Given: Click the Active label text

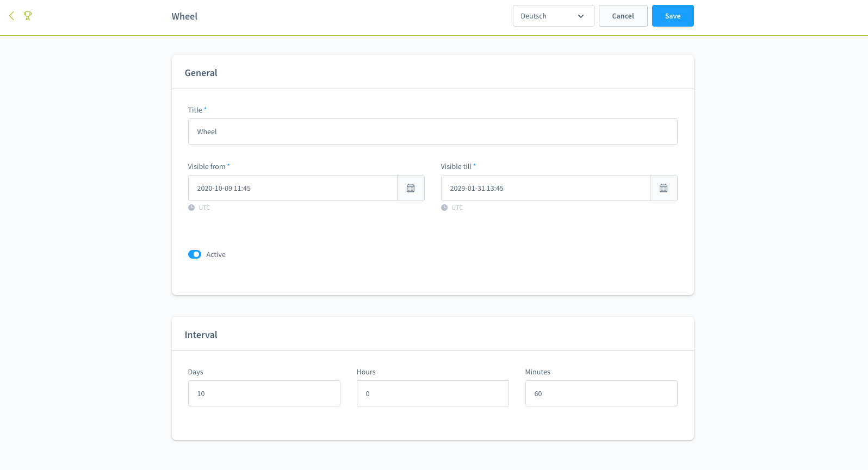Looking at the screenshot, I should coord(216,254).
